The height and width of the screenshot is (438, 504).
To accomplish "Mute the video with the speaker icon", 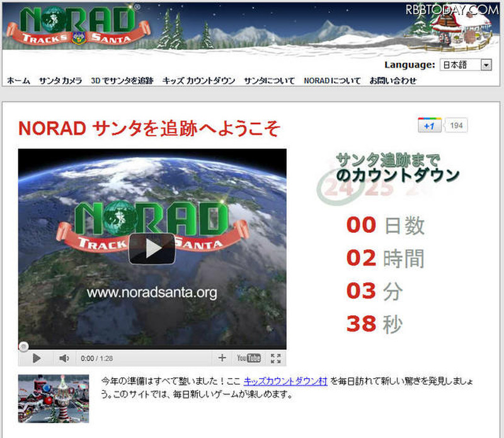I will click(x=64, y=358).
